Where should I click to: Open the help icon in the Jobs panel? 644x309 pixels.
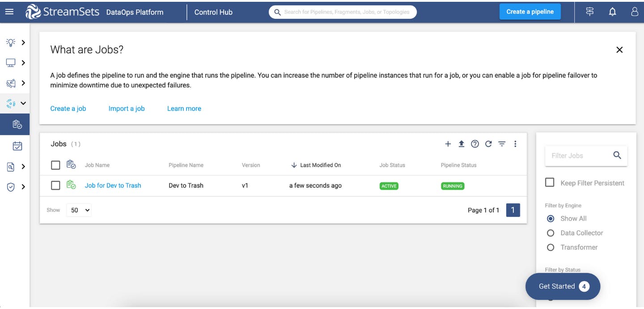click(x=475, y=144)
